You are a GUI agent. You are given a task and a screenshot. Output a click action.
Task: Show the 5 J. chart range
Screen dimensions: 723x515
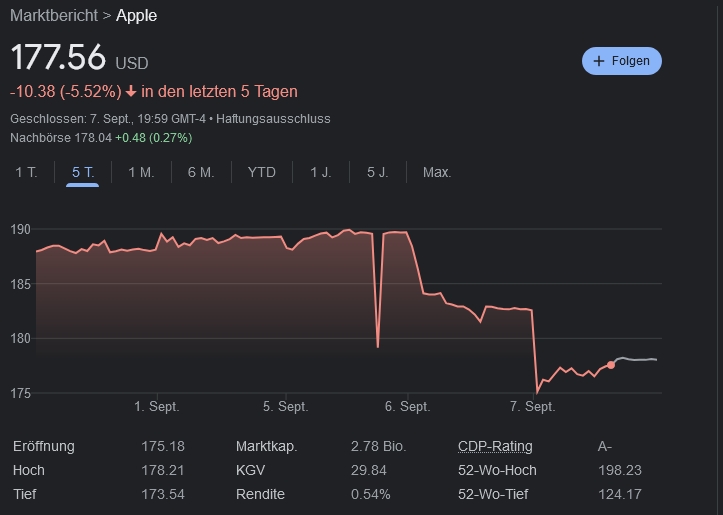378,172
